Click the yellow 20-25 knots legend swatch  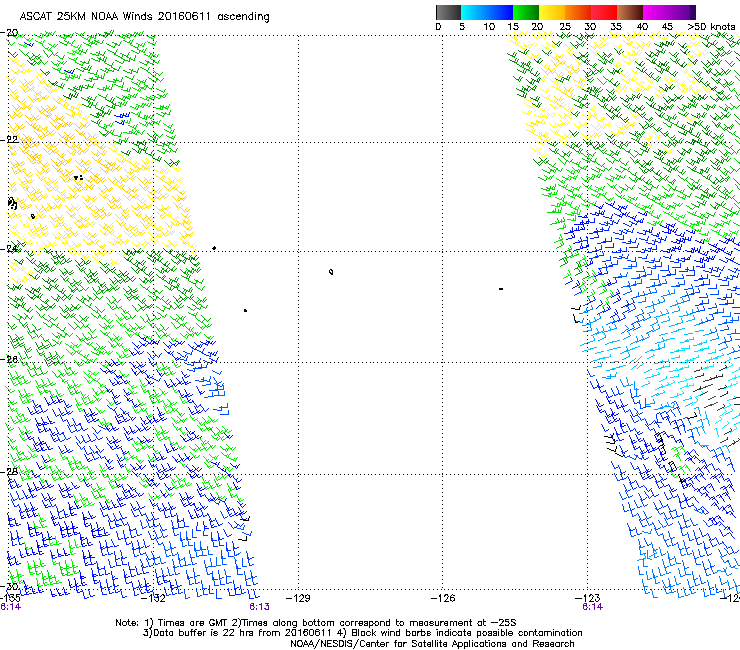click(552, 12)
